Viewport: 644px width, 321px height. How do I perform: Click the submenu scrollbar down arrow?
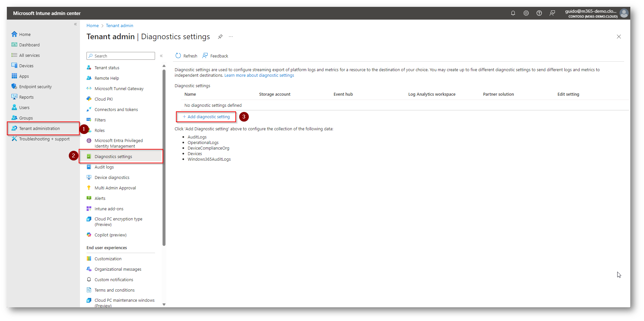click(x=164, y=304)
